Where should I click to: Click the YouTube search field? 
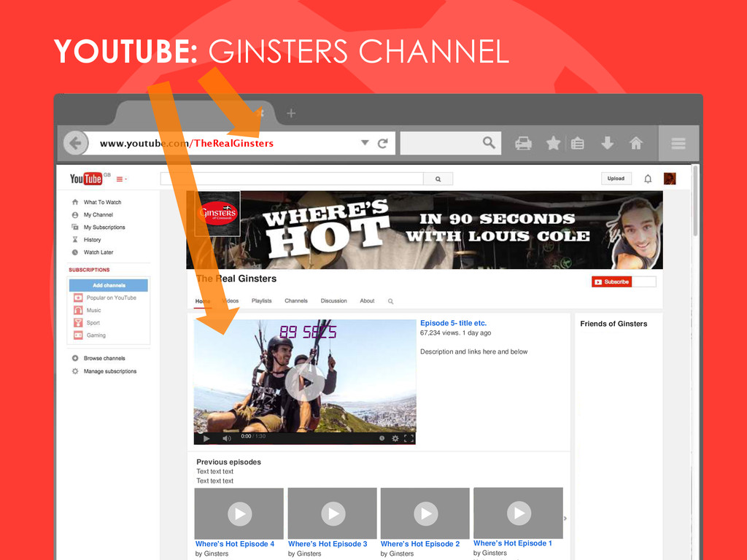coord(292,179)
